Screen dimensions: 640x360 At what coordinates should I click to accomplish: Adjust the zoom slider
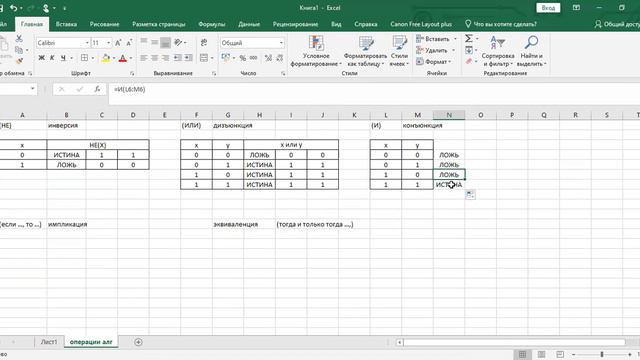pyautogui.click(x=602, y=354)
